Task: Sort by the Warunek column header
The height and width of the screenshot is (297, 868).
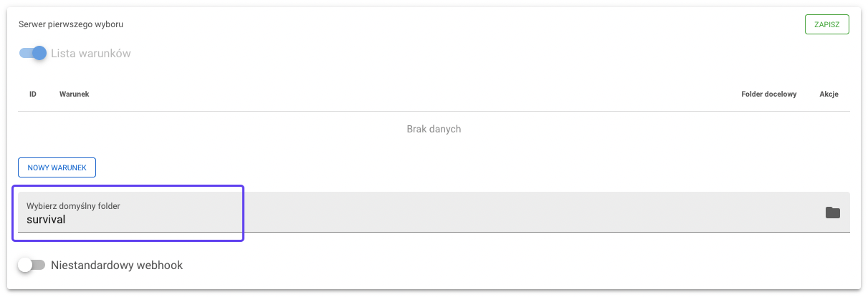Action: [x=74, y=94]
